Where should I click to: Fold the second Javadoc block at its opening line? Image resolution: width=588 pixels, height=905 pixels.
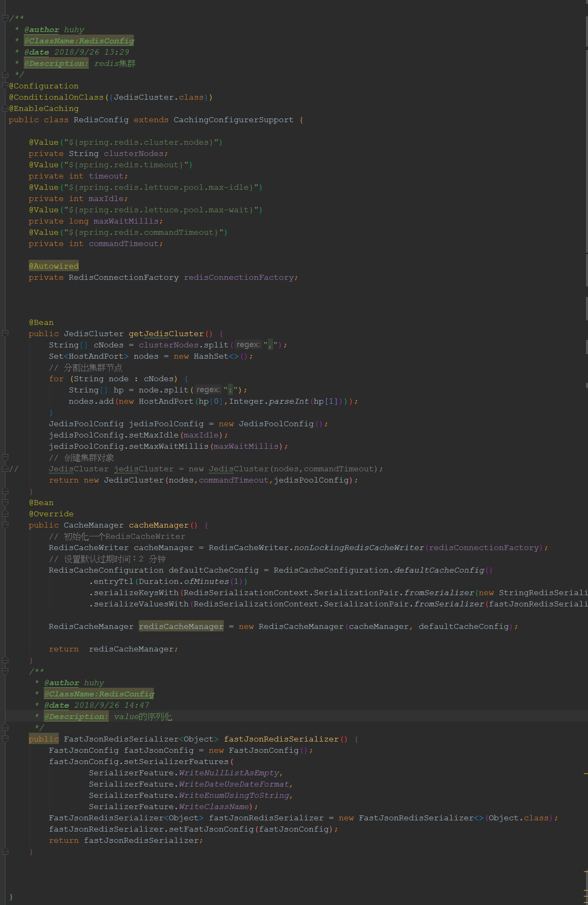5,671
